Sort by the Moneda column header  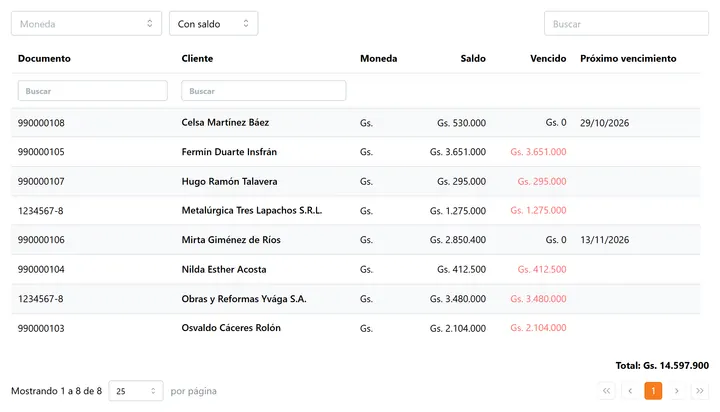pyautogui.click(x=378, y=58)
